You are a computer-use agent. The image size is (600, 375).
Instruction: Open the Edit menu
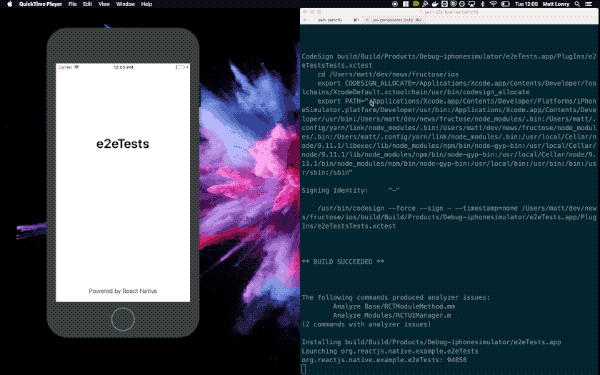[x=88, y=4]
